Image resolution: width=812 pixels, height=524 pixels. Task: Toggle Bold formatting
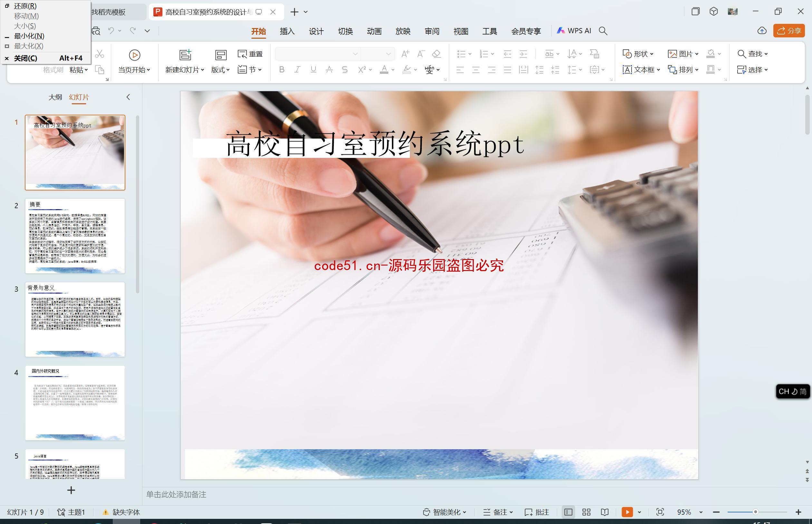click(282, 70)
